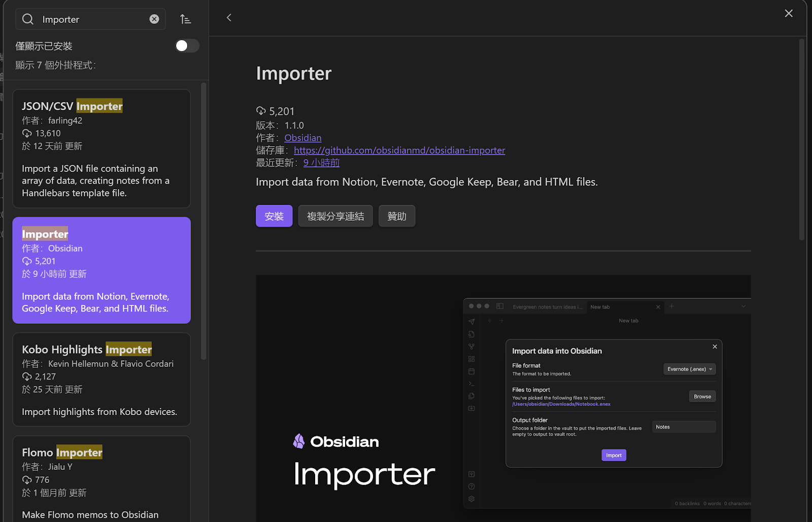Click download icon on Flomo Importer card
Viewport: 812px width, 522px height.
(27, 480)
